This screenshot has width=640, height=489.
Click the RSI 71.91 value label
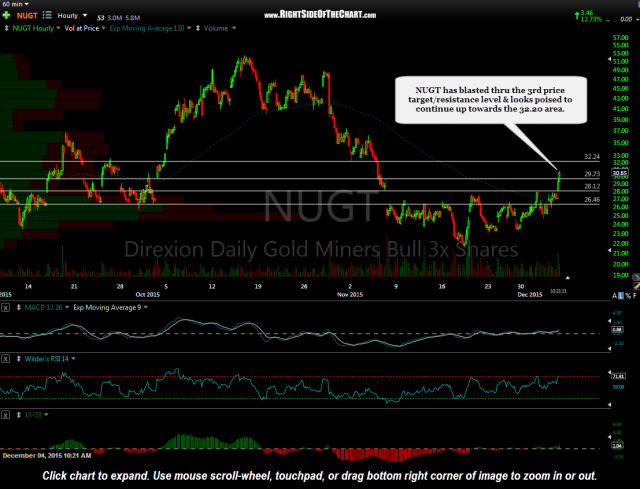618,376
